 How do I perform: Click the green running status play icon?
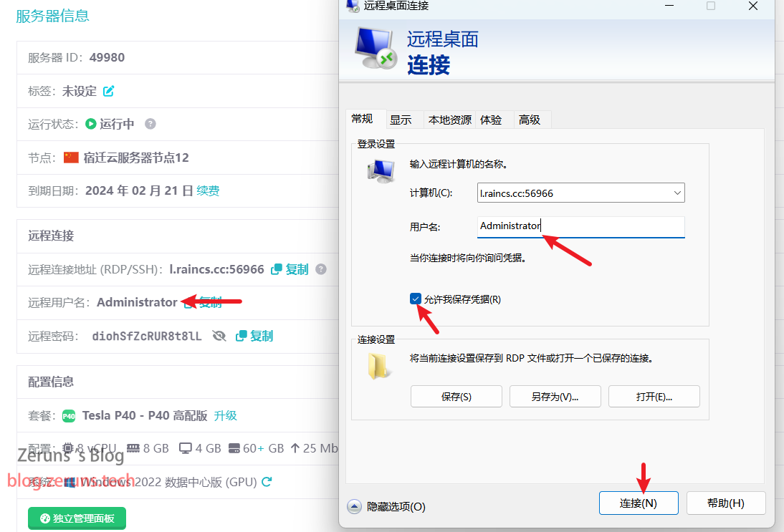[x=90, y=124]
